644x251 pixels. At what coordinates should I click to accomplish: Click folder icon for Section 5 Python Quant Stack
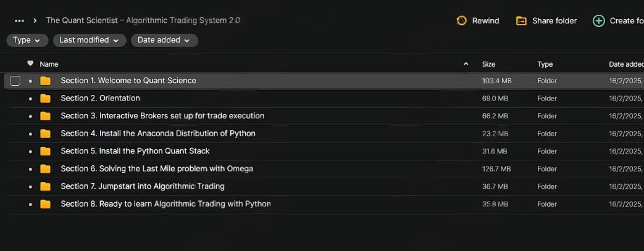45,151
